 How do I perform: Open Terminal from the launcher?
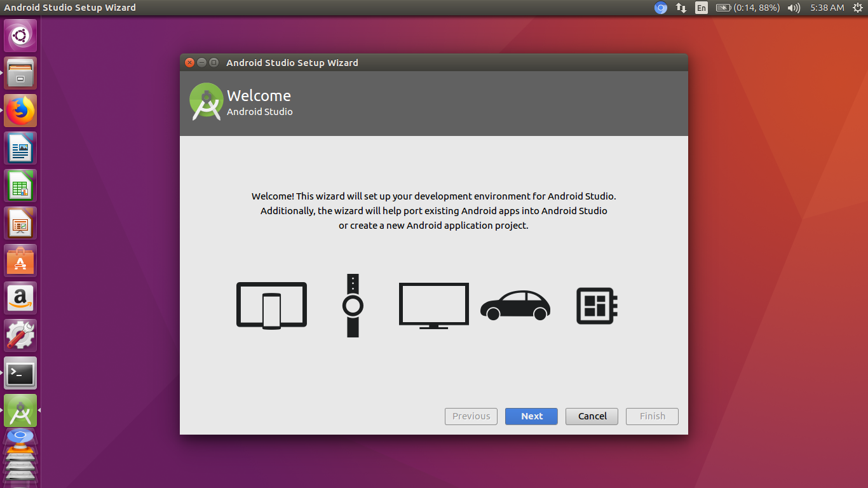pos(20,373)
